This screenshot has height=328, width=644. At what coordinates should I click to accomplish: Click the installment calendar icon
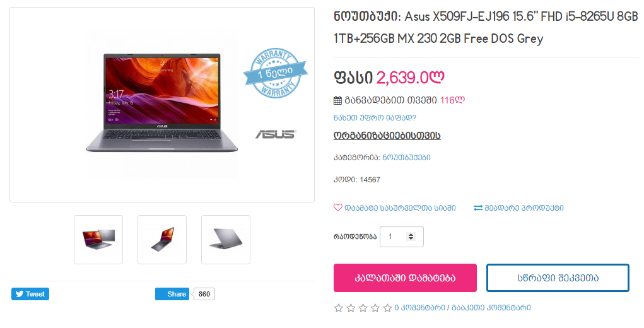pyautogui.click(x=337, y=100)
